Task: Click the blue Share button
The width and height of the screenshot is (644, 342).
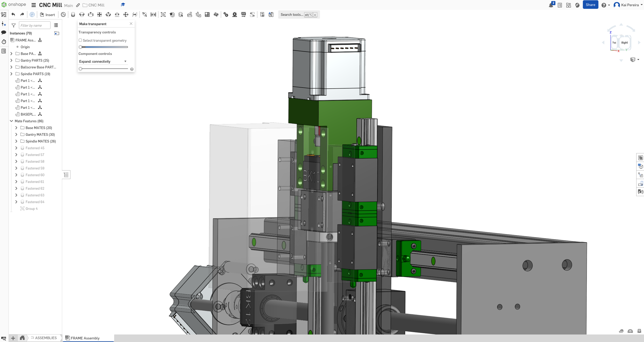Action: (590, 5)
